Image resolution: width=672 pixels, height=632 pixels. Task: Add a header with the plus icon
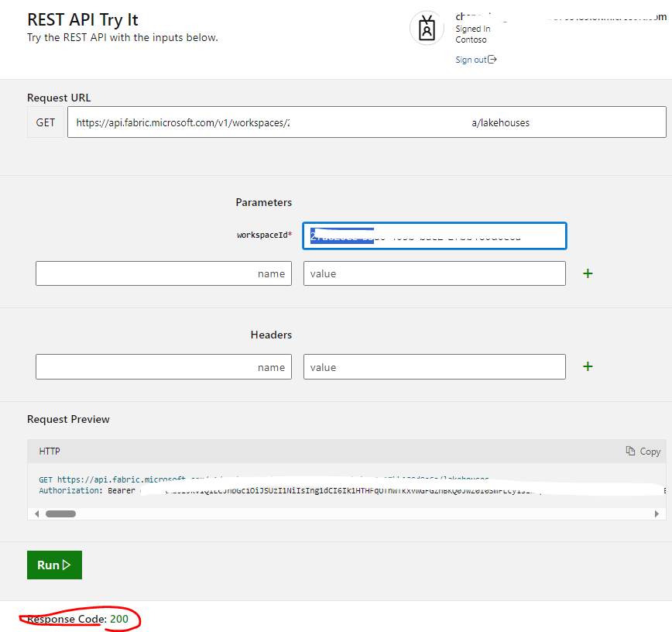tap(588, 366)
